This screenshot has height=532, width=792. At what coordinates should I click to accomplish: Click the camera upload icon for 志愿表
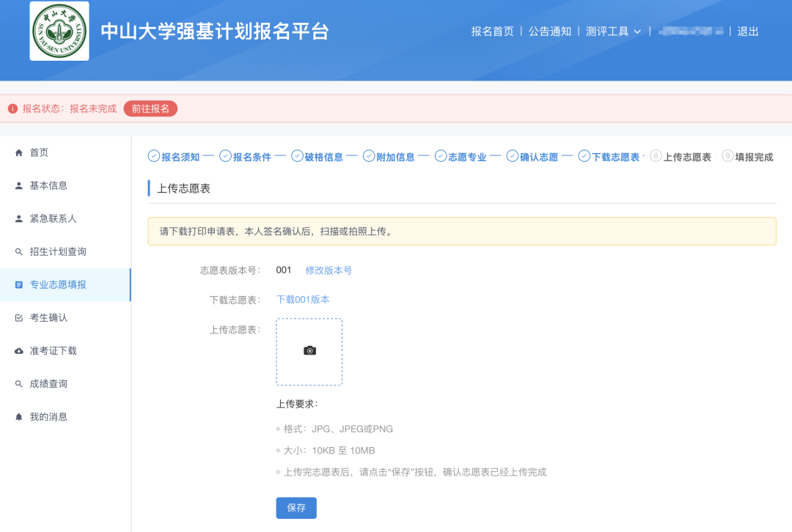[x=309, y=350]
